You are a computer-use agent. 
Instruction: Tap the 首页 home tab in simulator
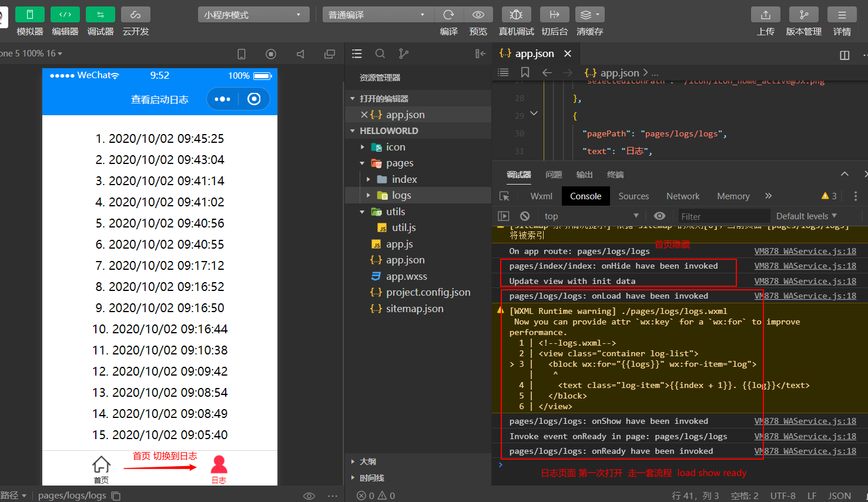pos(101,469)
